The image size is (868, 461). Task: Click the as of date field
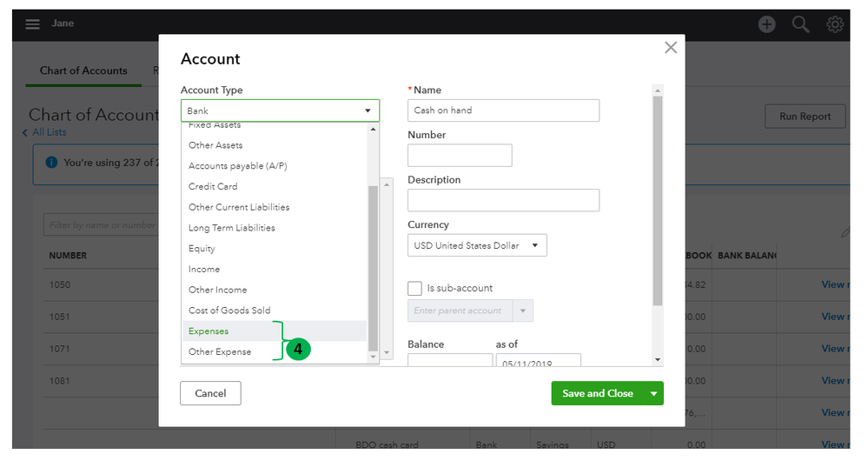(539, 360)
